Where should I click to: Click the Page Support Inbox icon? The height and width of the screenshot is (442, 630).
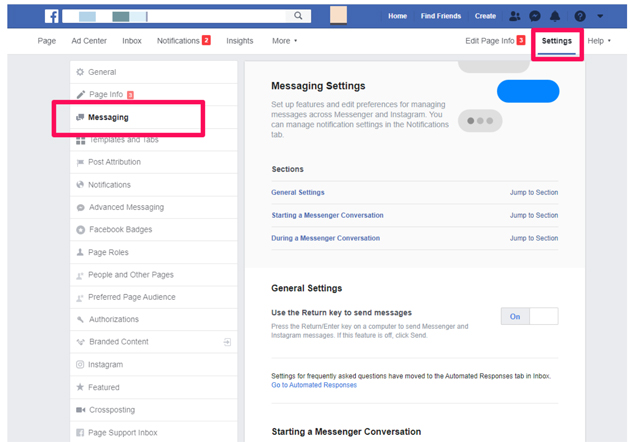click(x=80, y=433)
